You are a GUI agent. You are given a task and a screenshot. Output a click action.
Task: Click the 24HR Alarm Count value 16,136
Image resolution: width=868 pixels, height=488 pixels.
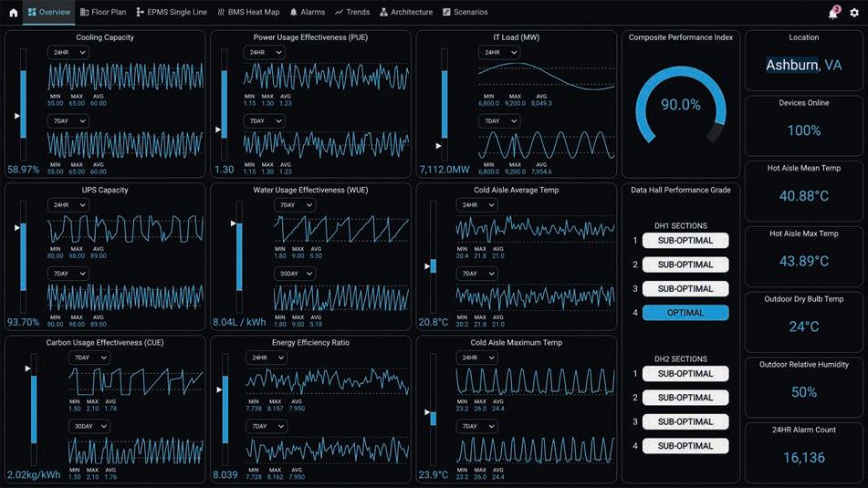[804, 458]
